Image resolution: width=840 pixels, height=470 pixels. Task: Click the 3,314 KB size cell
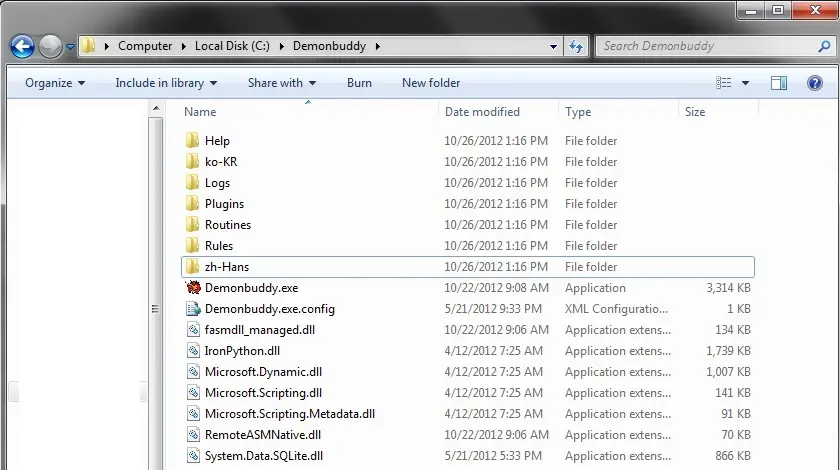click(x=728, y=288)
